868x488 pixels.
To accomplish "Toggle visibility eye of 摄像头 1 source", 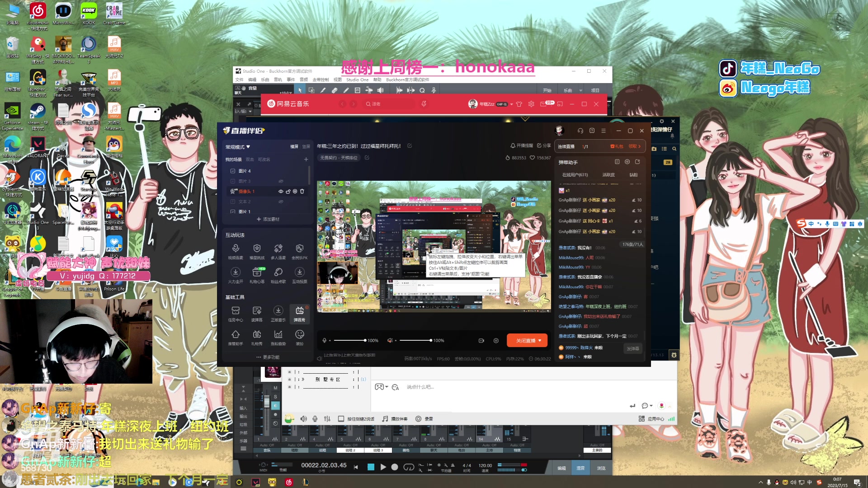I will point(281,191).
